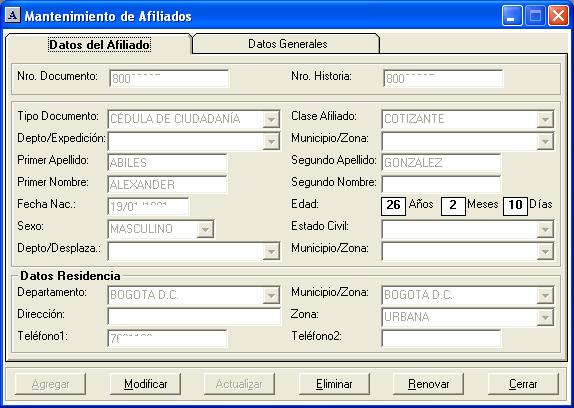
Task: Click the Teléfono1 input field
Action: coord(167,338)
